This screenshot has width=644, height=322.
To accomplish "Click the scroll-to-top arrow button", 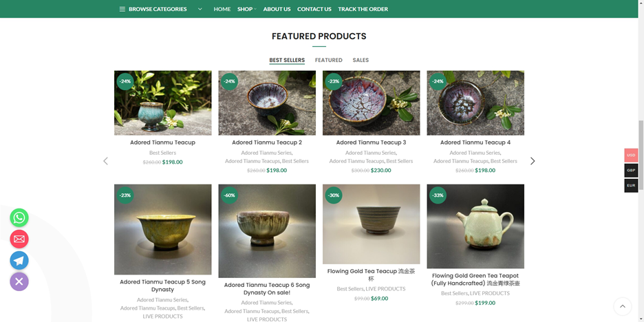I will click(x=622, y=307).
